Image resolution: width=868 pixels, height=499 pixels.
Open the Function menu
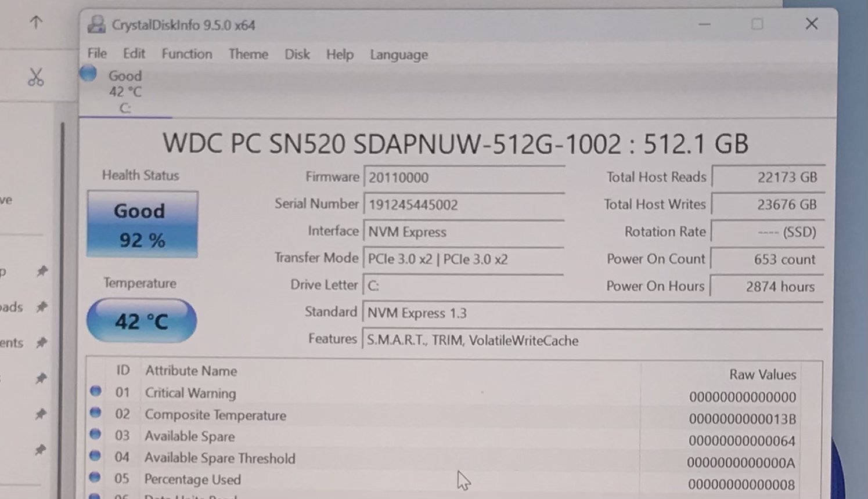coord(187,54)
